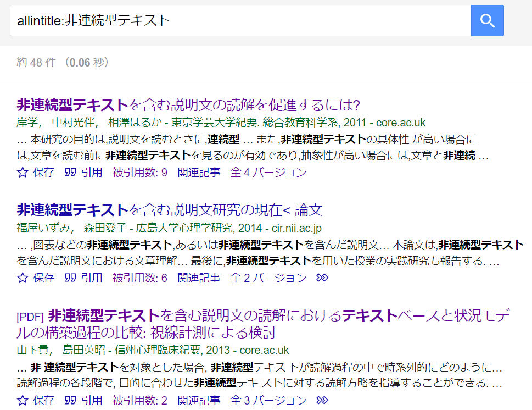Screen dimensions: 532x410
Task: Click the double-chevron after 全 2 バージョン
Action: pyautogui.click(x=323, y=278)
